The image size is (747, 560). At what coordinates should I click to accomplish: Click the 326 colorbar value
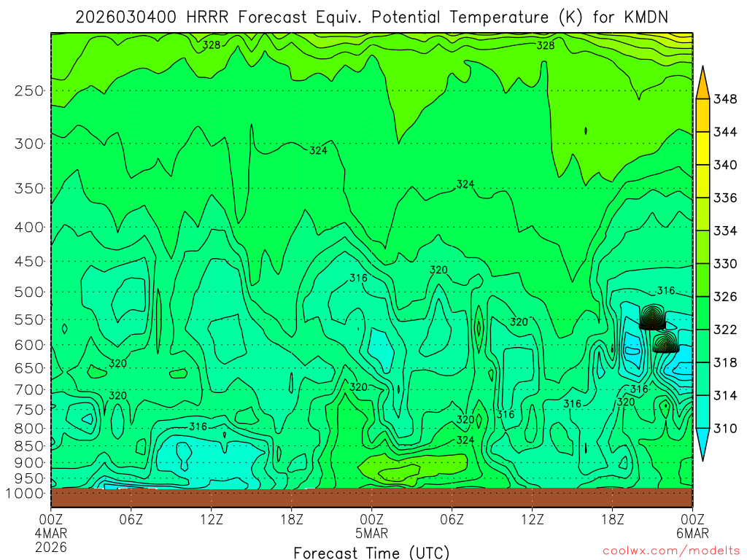725,297
